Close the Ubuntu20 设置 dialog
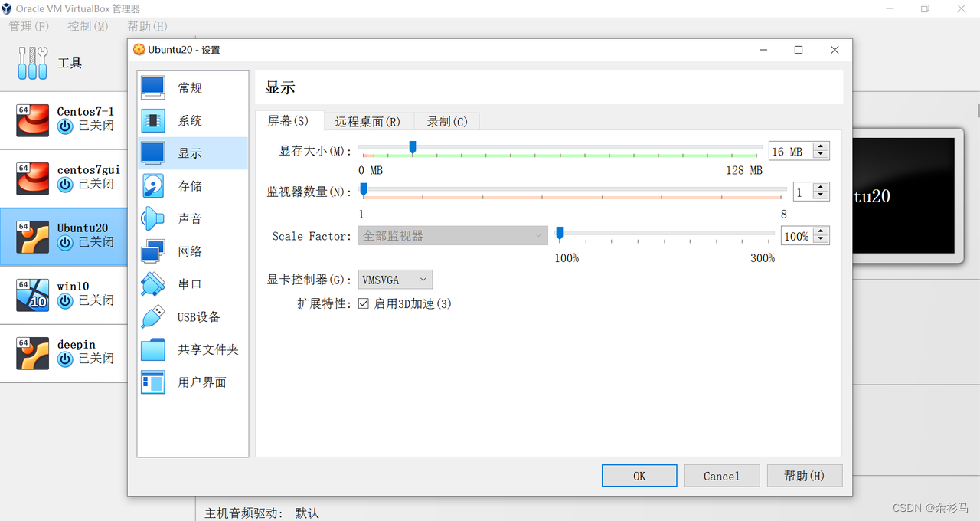 835,50
